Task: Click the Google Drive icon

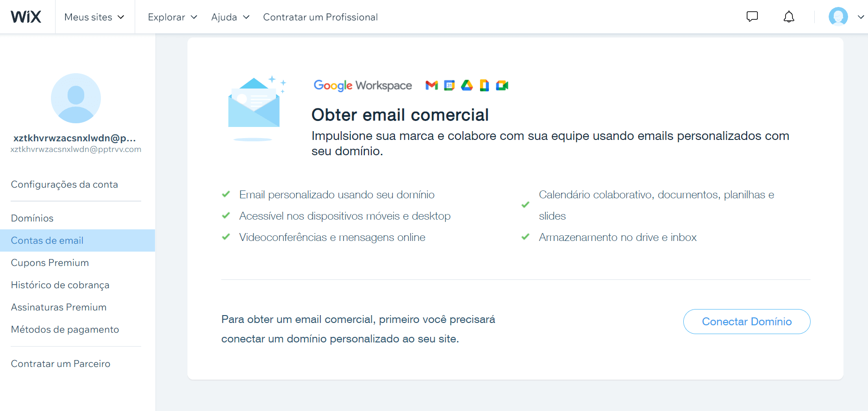Action: point(467,85)
